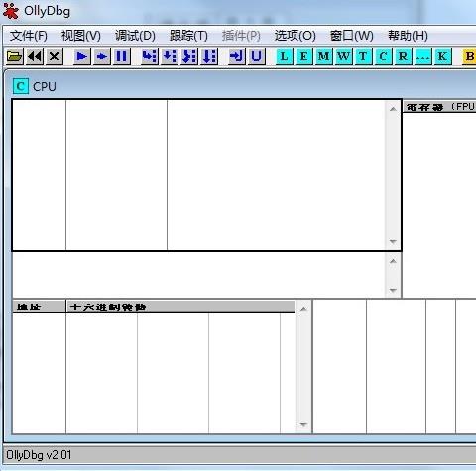Click the OllyDbg app icon in the title bar

pyautogui.click(x=11, y=11)
